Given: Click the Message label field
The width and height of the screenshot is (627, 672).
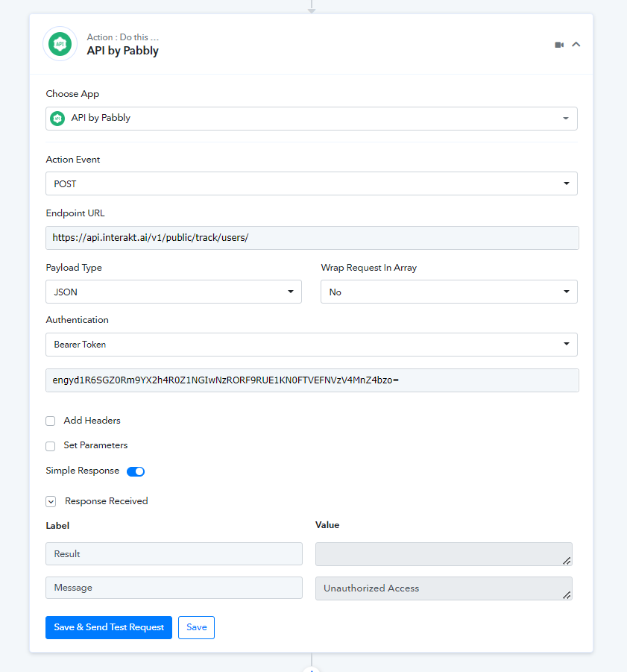Looking at the screenshot, I should (x=174, y=588).
